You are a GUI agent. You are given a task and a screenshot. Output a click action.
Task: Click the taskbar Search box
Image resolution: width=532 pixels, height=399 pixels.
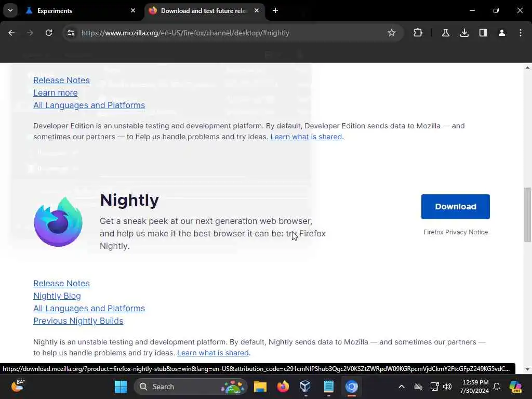point(191,387)
